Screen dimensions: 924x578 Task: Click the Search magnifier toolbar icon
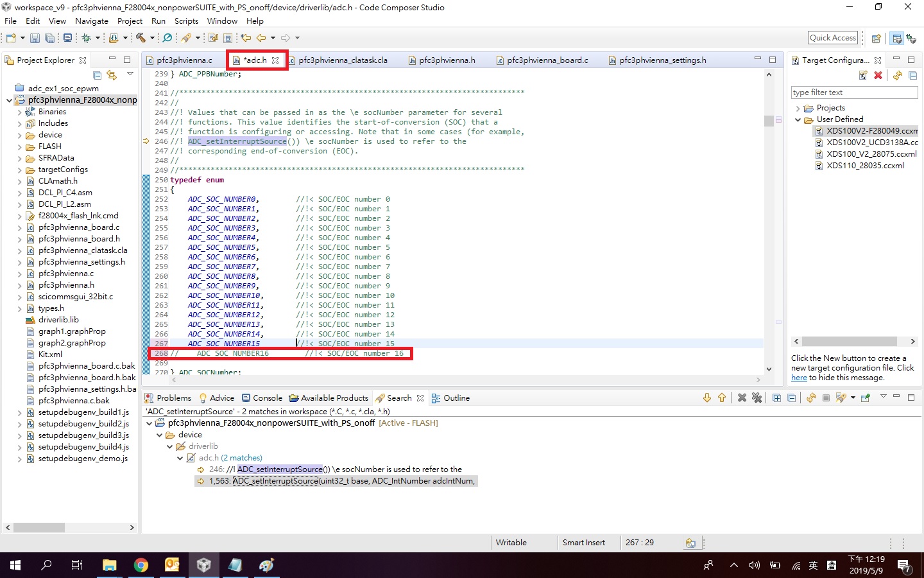[167, 38]
